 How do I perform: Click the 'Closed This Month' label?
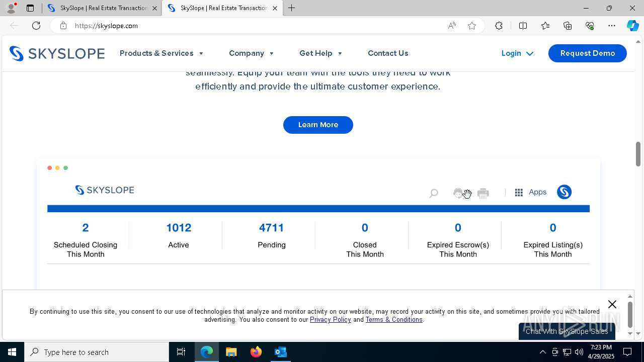point(365,249)
